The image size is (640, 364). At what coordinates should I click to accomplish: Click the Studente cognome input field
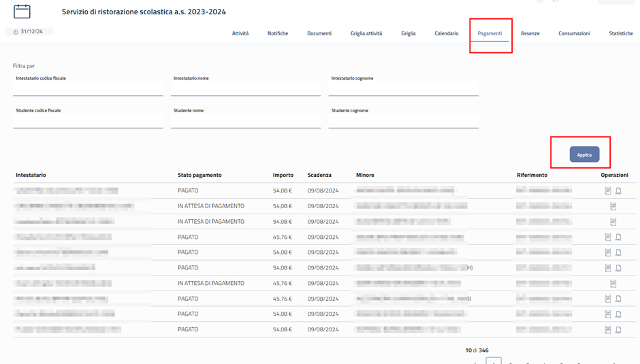pos(403,120)
